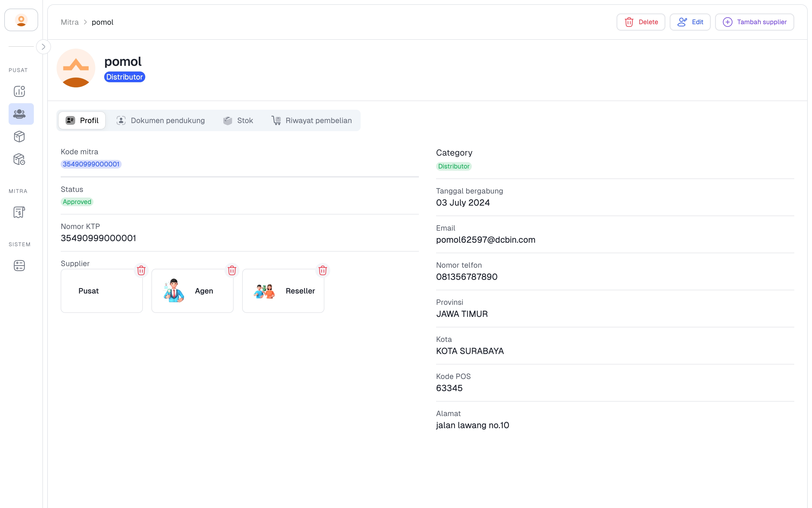This screenshot has width=812, height=508.
Task: Switch to the Stok tab
Action: (238, 120)
